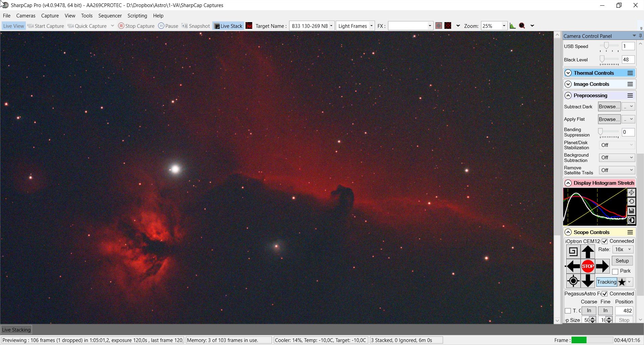
Task: Select the Live Stacking tab at the bottom
Action: 16,330
